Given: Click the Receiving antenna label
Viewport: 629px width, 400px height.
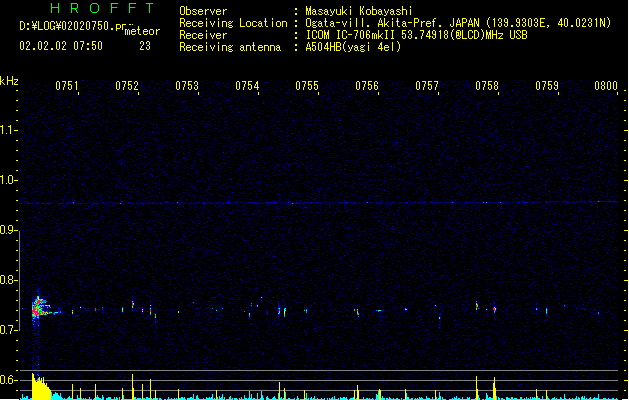Looking at the screenshot, I should pos(230,47).
